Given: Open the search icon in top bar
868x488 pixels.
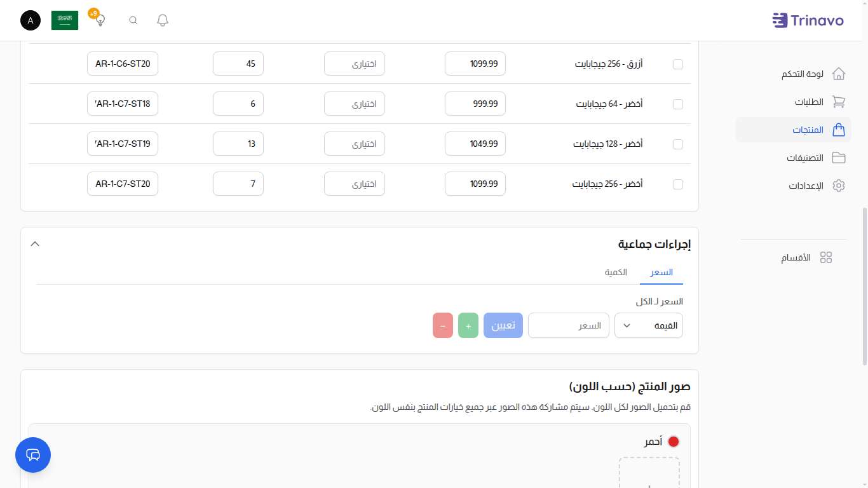Looking at the screenshot, I should coord(133,20).
